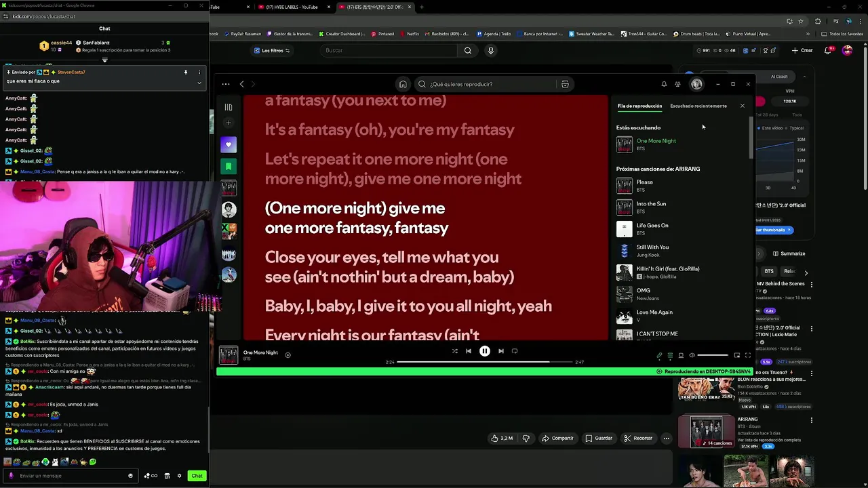Play Please by BTS from queue
Image resolution: width=868 pixels, height=488 pixels.
tap(682, 186)
